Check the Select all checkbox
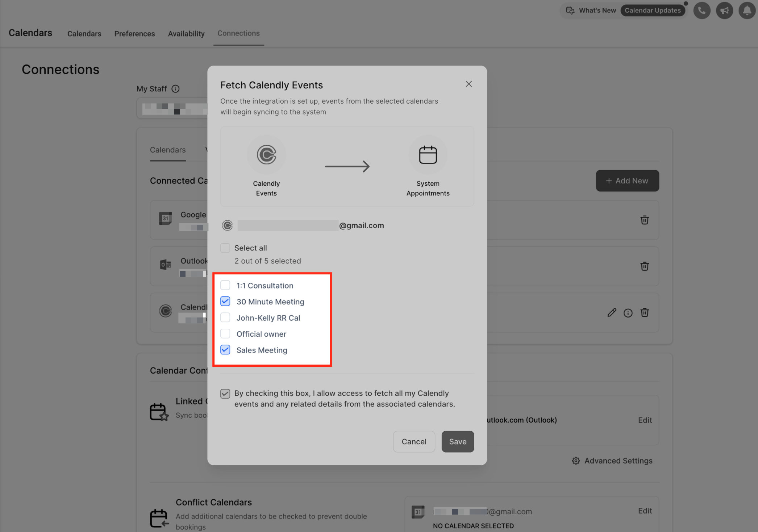 [x=225, y=248]
